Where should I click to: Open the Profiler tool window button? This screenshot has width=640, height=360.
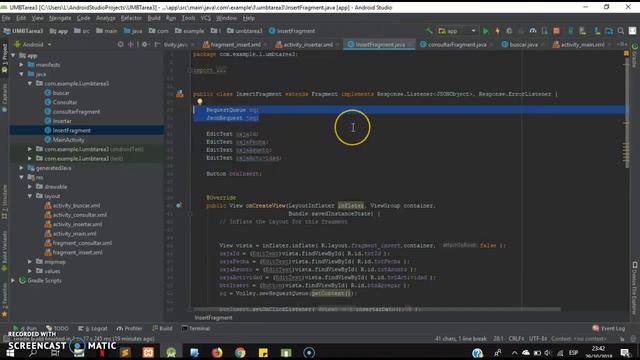tap(129, 328)
